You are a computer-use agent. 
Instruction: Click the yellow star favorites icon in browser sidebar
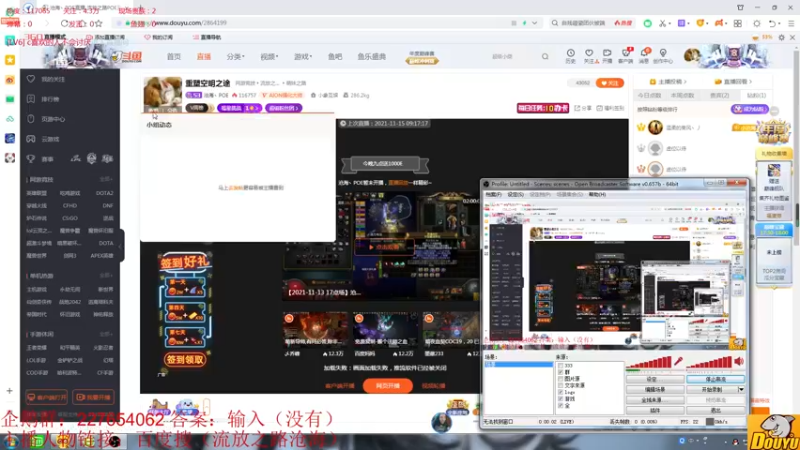[x=10, y=60]
